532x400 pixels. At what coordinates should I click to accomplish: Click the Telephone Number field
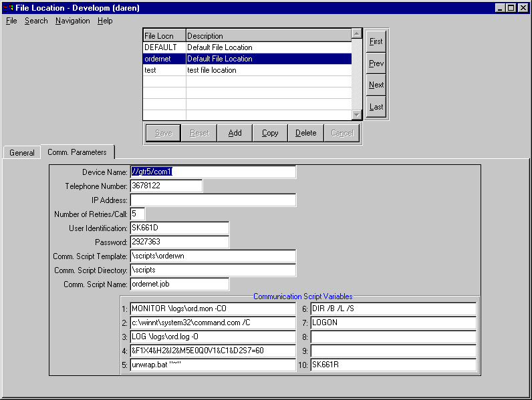pos(166,186)
